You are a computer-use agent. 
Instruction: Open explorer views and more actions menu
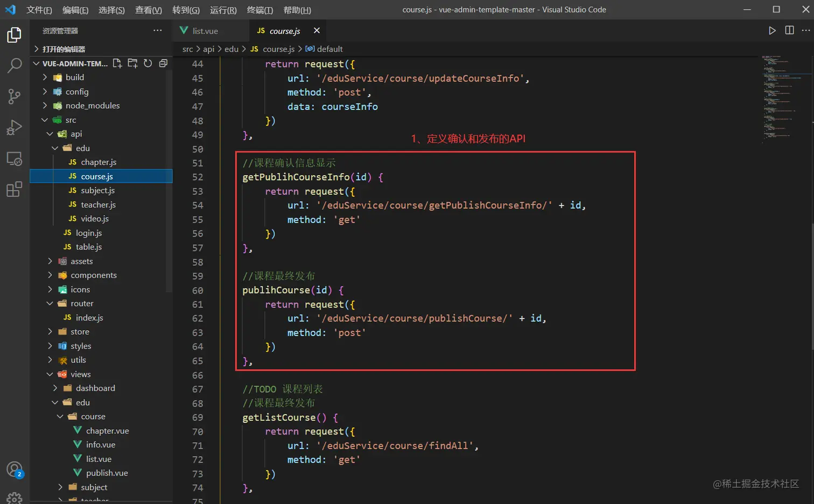[x=157, y=31]
